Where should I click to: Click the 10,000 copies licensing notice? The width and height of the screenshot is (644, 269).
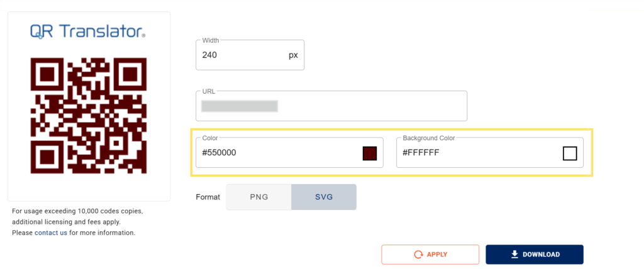pos(77,216)
